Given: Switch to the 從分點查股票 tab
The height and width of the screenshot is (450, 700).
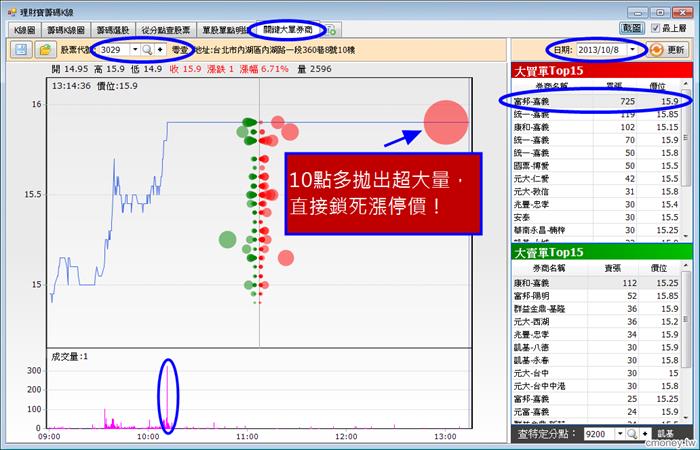Looking at the screenshot, I should coord(166,30).
